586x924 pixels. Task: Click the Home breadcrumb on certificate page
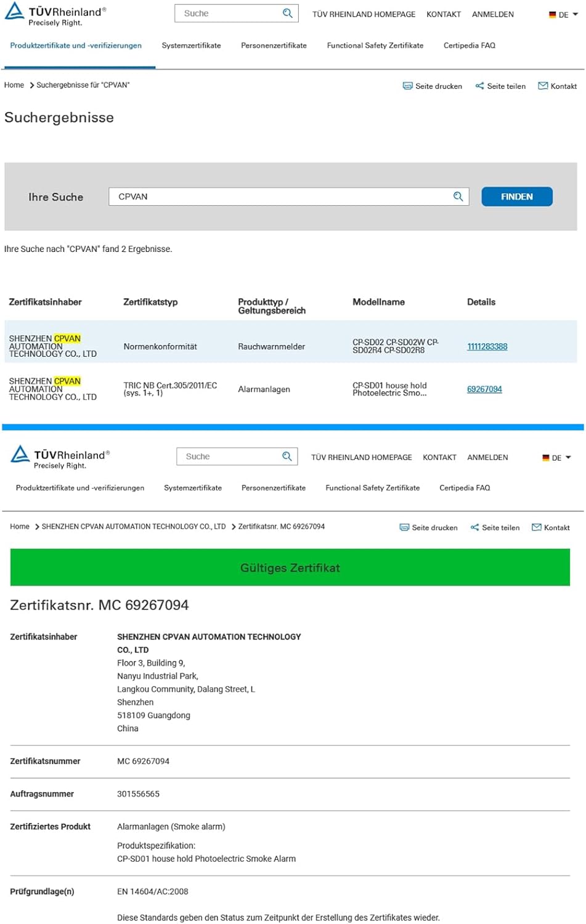coord(20,527)
